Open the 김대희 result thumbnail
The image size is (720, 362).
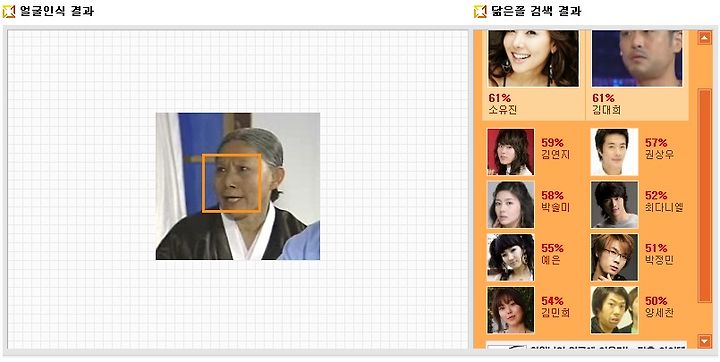coord(637,58)
